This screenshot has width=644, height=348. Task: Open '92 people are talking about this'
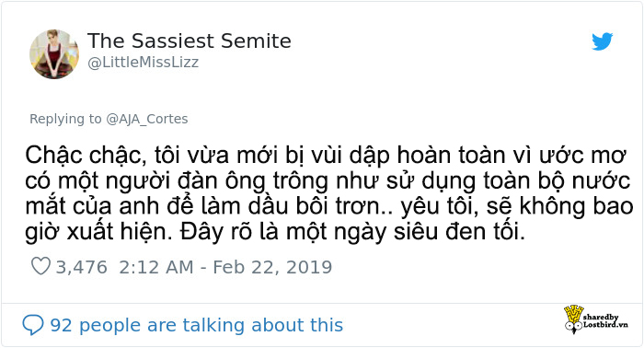pos(196,325)
